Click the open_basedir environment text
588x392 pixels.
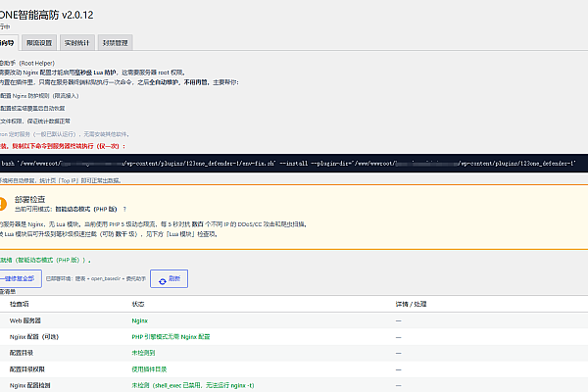click(x=96, y=278)
